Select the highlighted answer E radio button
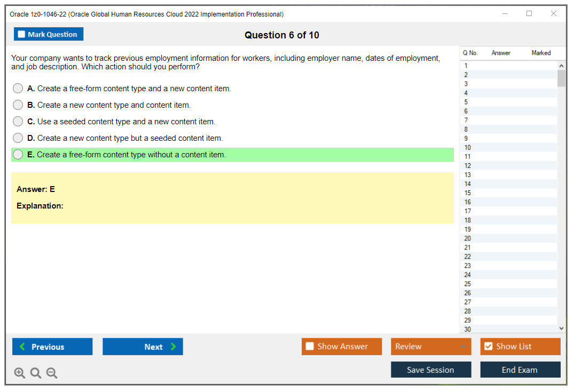The width and height of the screenshot is (574, 392). tap(18, 155)
